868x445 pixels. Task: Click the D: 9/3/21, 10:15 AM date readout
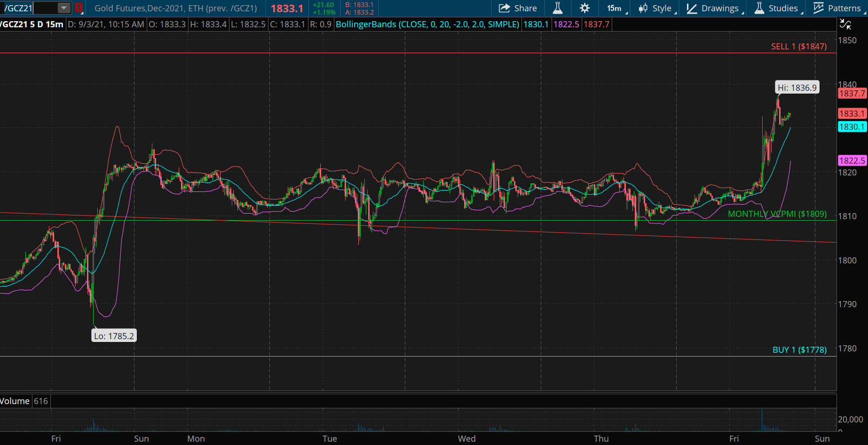click(x=106, y=24)
